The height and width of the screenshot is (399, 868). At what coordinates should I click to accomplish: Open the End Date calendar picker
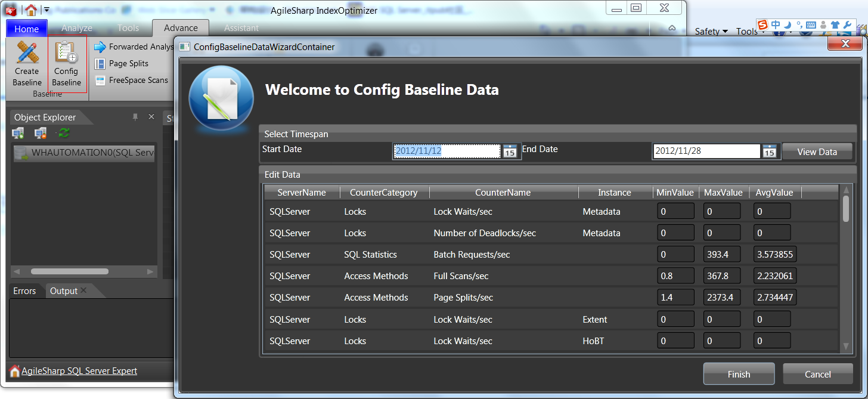click(770, 151)
